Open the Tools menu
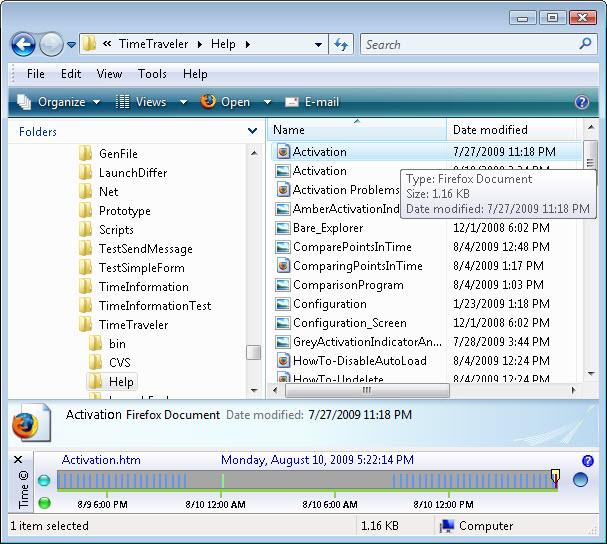607x544 pixels. (x=152, y=74)
